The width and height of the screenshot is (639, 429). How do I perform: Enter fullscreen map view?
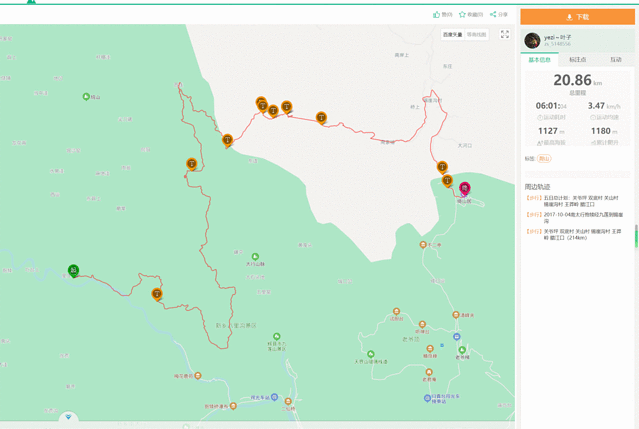point(504,35)
